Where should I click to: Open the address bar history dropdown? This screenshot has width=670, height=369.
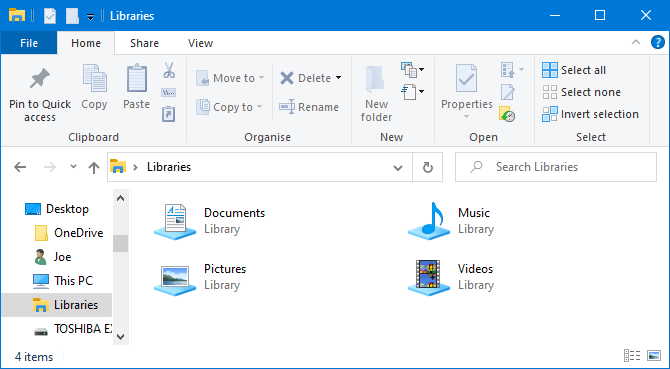click(398, 167)
